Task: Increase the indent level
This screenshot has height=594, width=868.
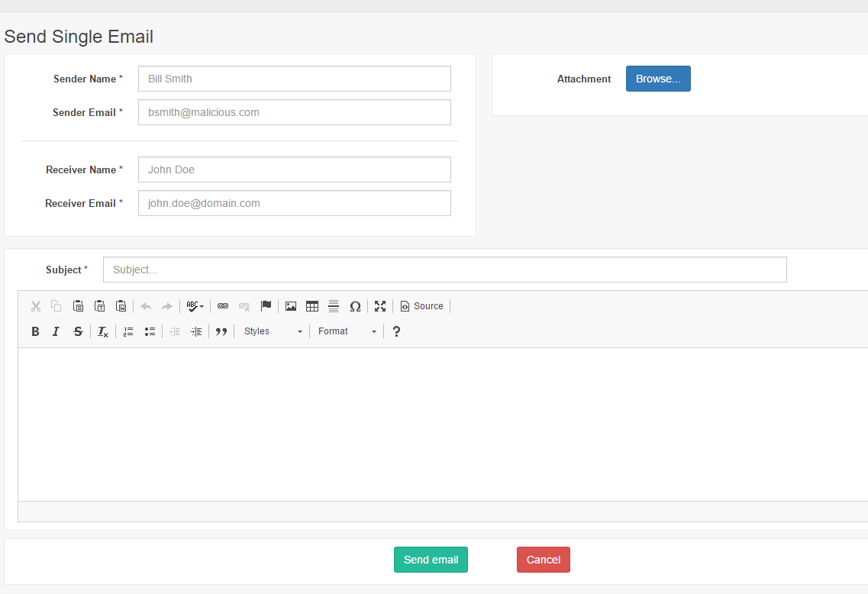Action: pos(196,331)
